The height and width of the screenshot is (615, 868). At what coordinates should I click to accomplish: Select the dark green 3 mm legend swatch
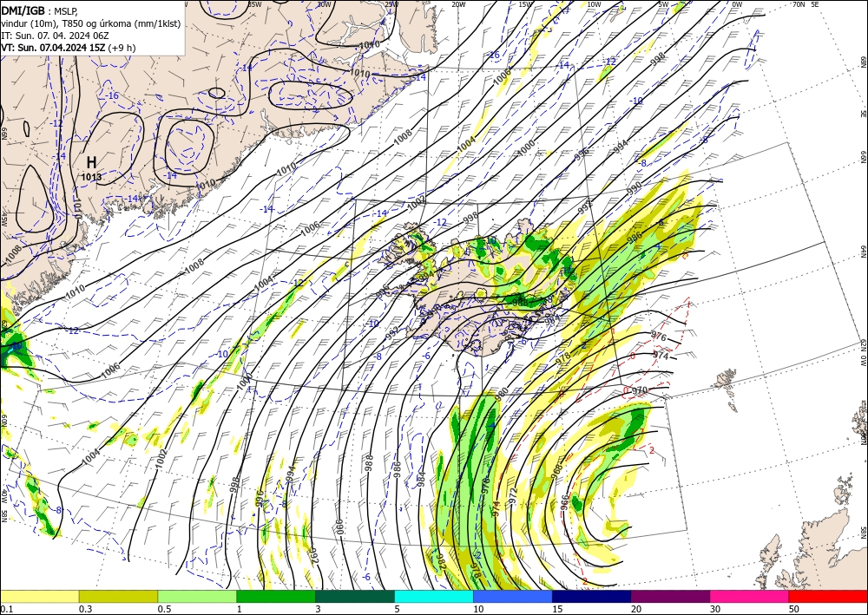(x=355, y=596)
